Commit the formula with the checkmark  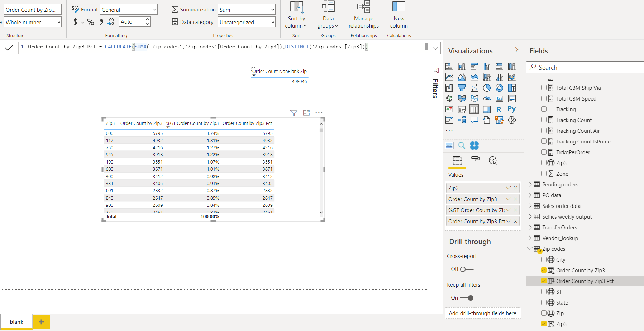click(x=9, y=47)
